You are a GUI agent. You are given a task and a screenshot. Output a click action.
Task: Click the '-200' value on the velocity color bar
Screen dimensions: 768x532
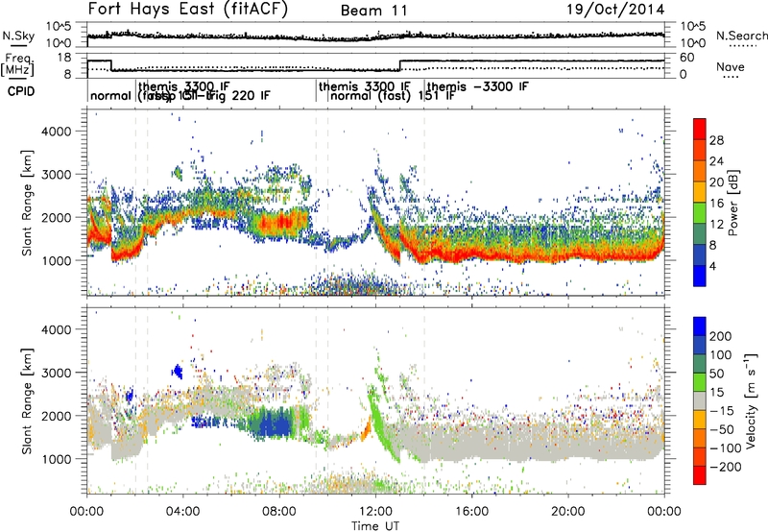click(x=725, y=467)
